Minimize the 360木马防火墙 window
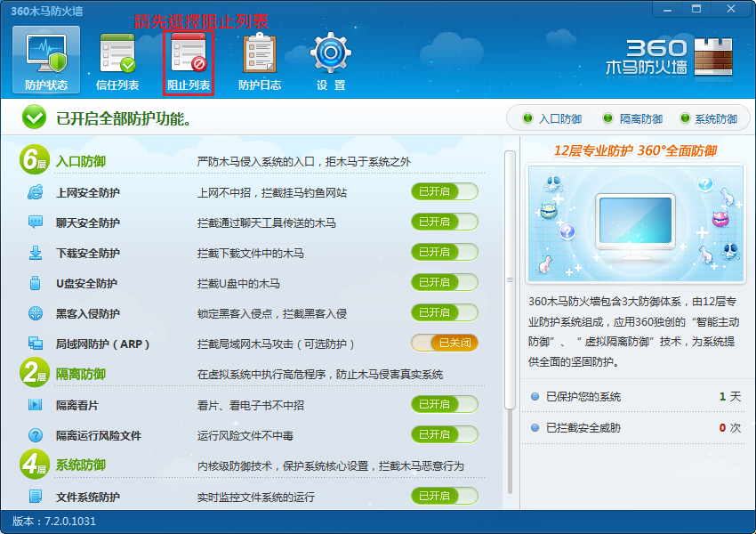 click(x=668, y=9)
